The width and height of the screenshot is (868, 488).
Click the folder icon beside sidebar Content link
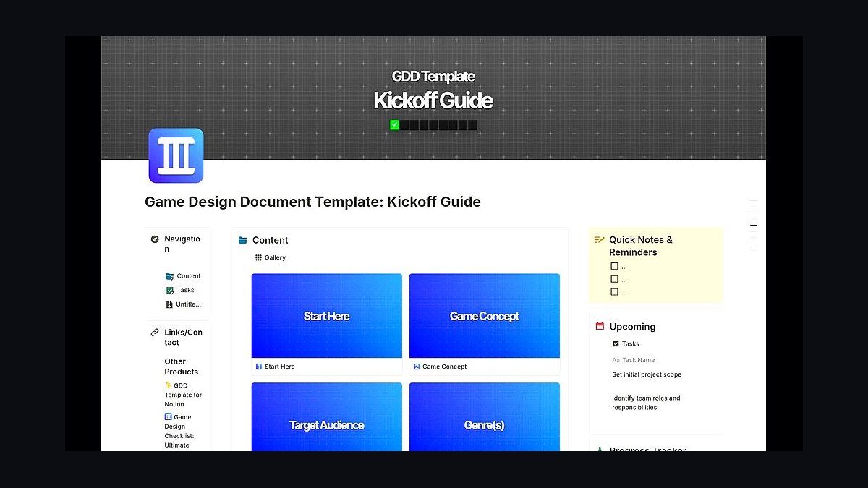pyautogui.click(x=170, y=276)
